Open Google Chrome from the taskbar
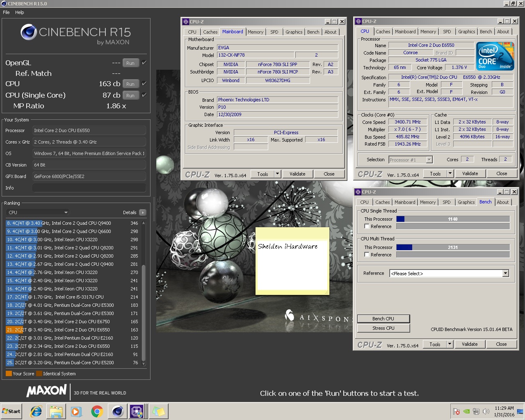 pos(97,411)
